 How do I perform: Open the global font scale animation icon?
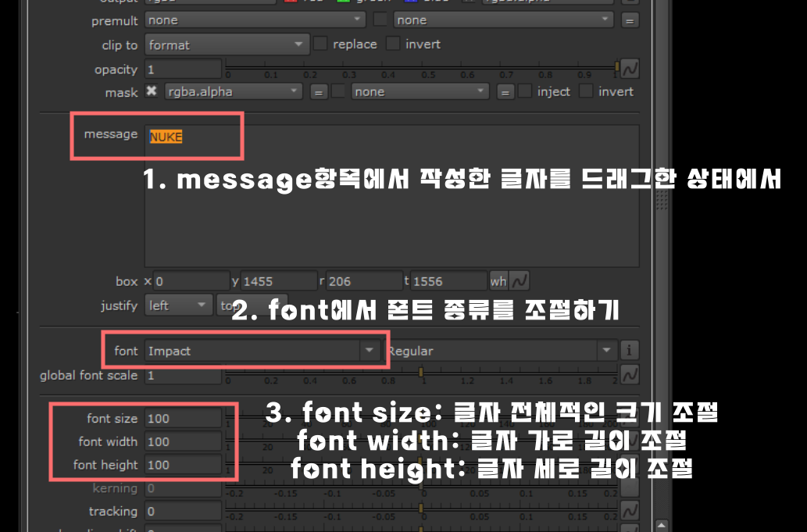[x=630, y=374]
